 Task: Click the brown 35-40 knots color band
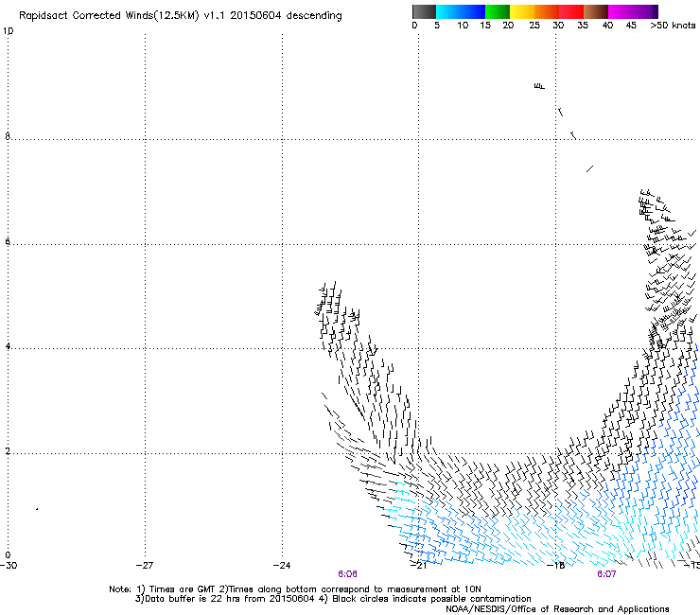(596, 11)
